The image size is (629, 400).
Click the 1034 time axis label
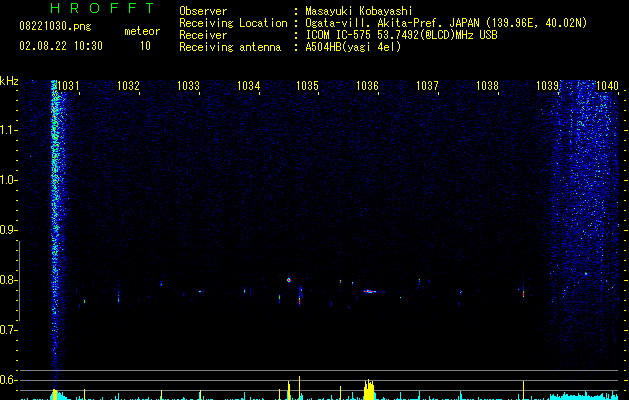(x=248, y=86)
